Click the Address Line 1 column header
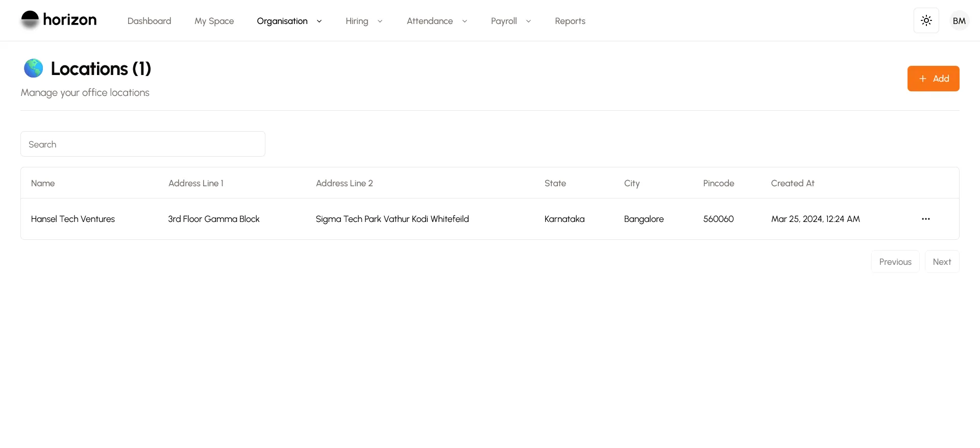The height and width of the screenshot is (448, 980). point(196,183)
